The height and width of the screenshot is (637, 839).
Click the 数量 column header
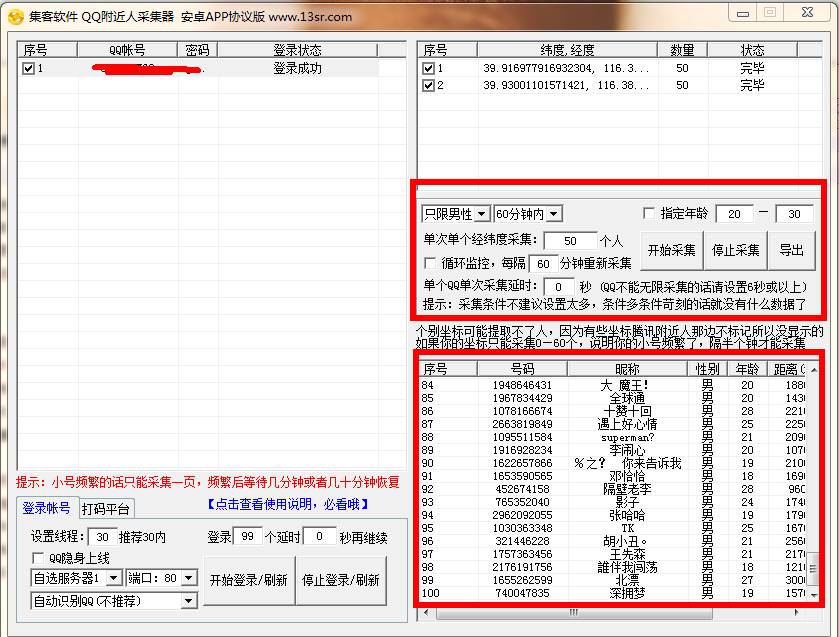682,50
